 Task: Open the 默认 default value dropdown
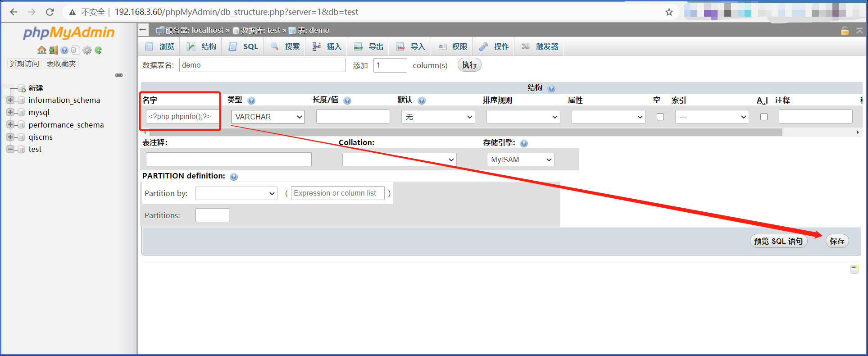click(438, 117)
